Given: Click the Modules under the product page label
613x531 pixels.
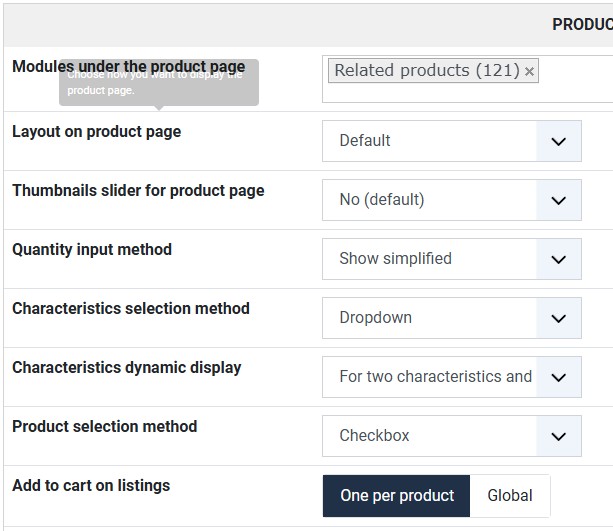Looking at the screenshot, I should pos(128,67).
